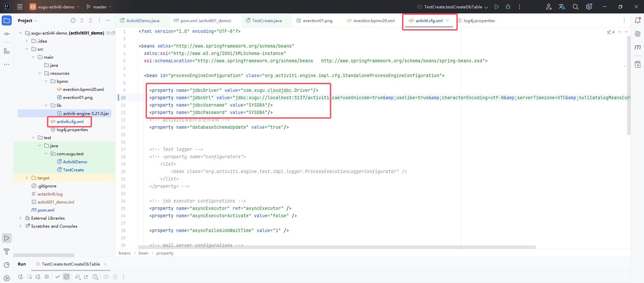
Task: Open the master branch dropdown
Action: (99, 7)
